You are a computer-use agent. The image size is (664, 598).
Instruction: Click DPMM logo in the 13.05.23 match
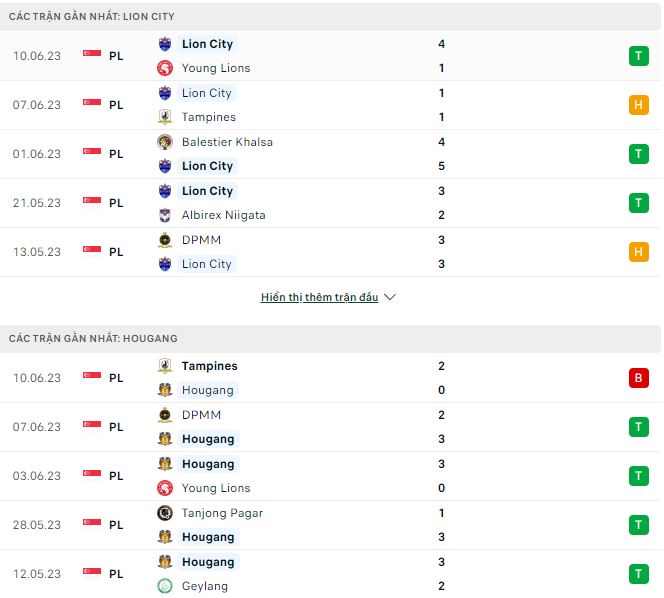[x=165, y=240]
